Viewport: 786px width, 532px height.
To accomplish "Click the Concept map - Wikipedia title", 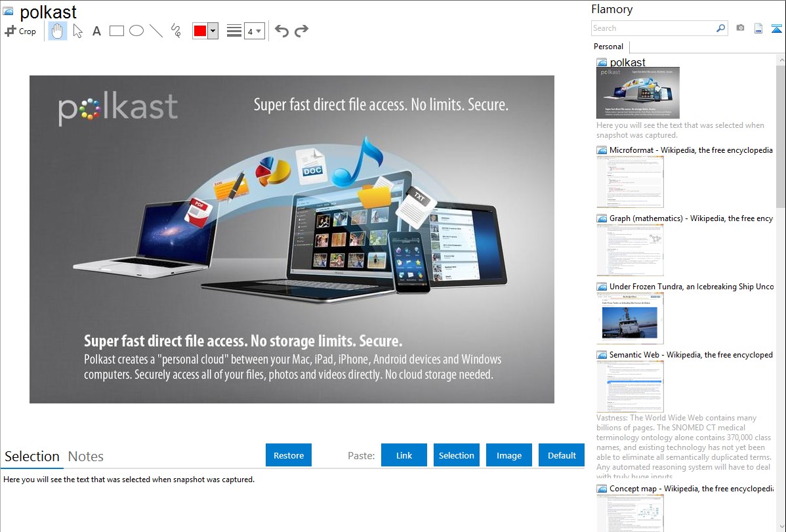I will 692,488.
